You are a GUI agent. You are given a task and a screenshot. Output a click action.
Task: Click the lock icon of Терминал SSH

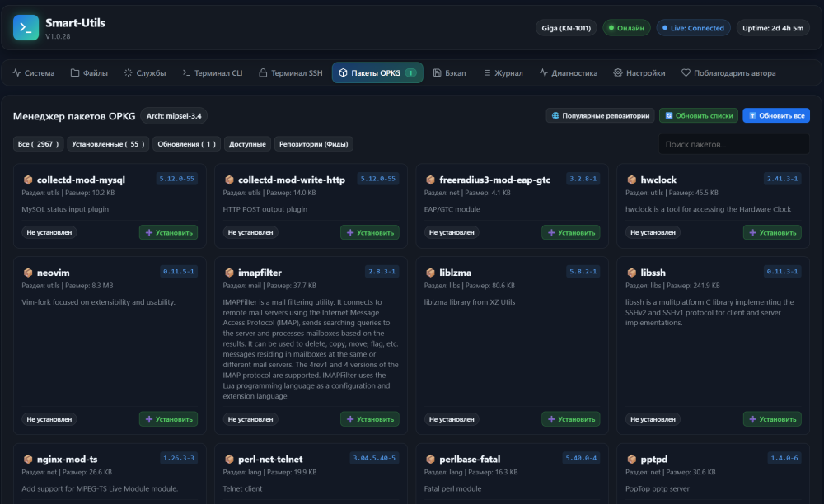(263, 73)
